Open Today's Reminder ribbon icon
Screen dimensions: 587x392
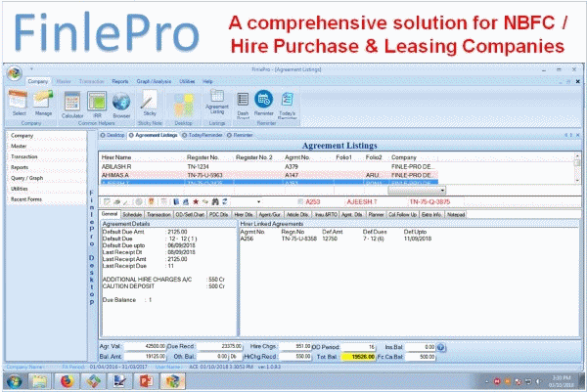[287, 106]
